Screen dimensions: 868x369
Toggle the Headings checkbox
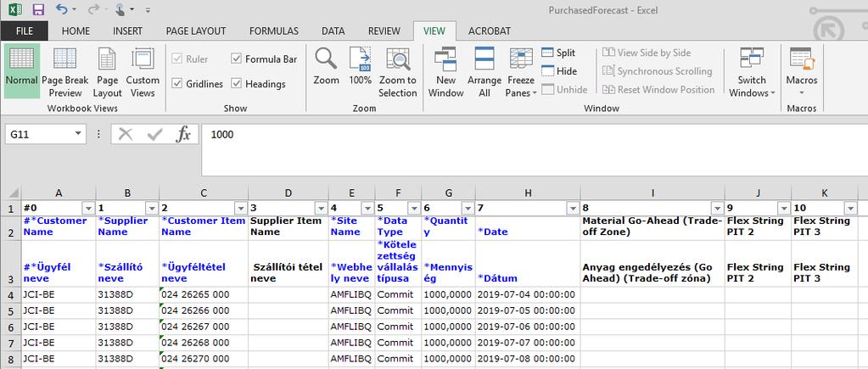237,83
